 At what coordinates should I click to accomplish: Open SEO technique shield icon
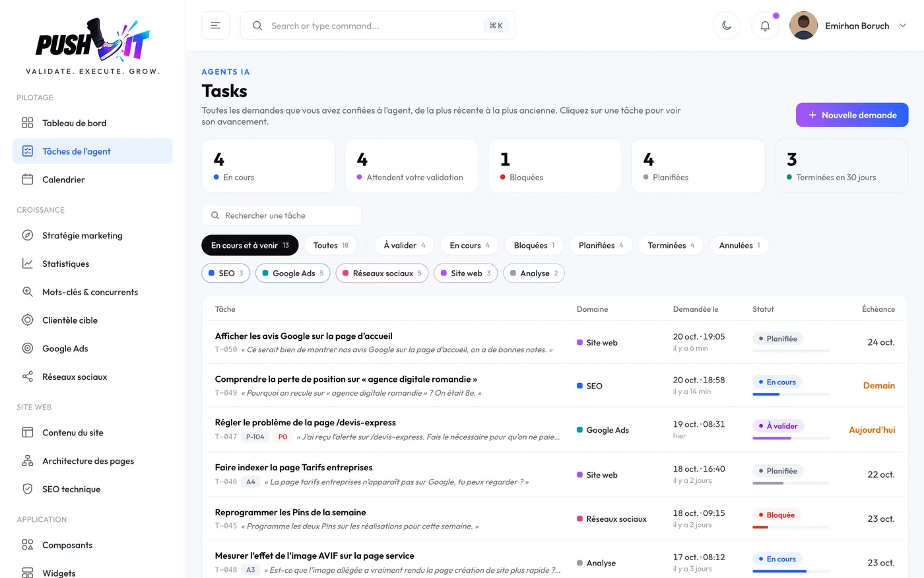pyautogui.click(x=28, y=489)
